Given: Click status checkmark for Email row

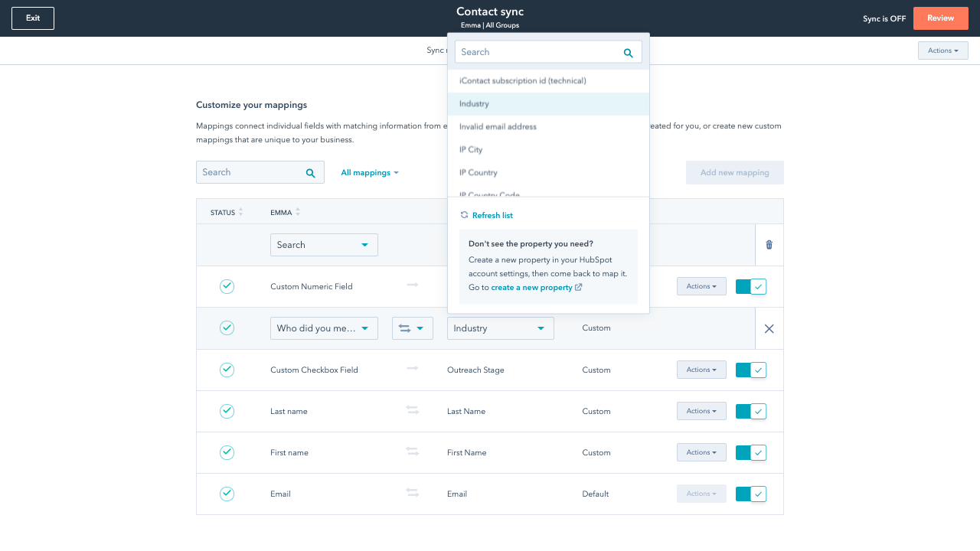Looking at the screenshot, I should point(227,494).
